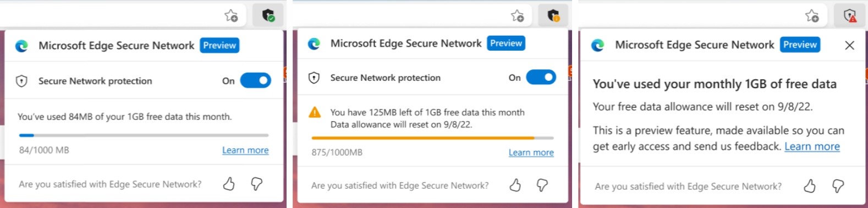Open Learn more link after preview feature text
Viewport: 868px width, 208px height.
(x=812, y=146)
